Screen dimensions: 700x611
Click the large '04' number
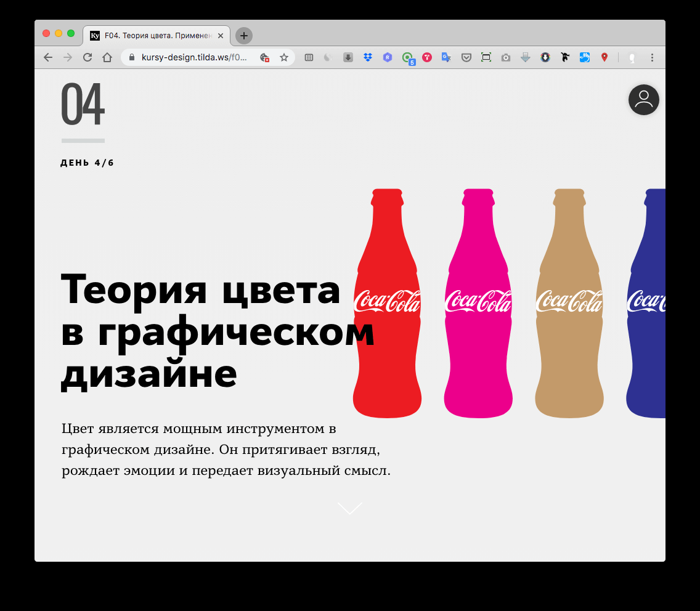click(x=83, y=104)
